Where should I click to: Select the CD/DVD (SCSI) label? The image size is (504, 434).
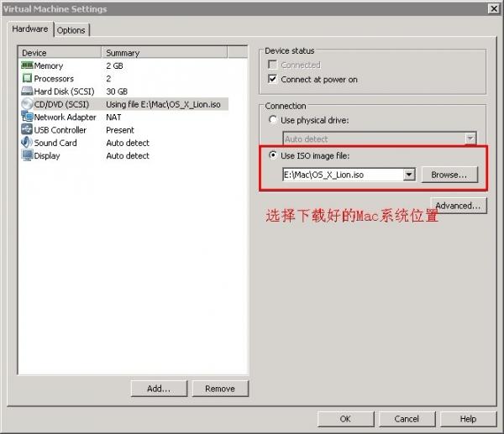(61, 104)
